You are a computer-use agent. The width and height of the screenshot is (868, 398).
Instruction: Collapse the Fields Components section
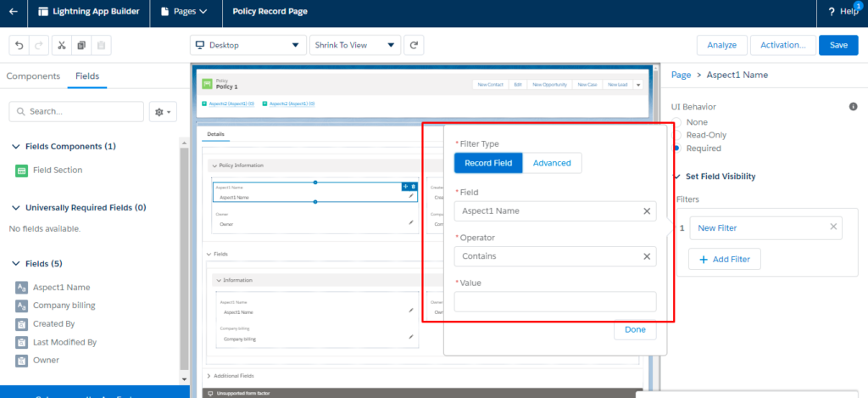[15, 147]
